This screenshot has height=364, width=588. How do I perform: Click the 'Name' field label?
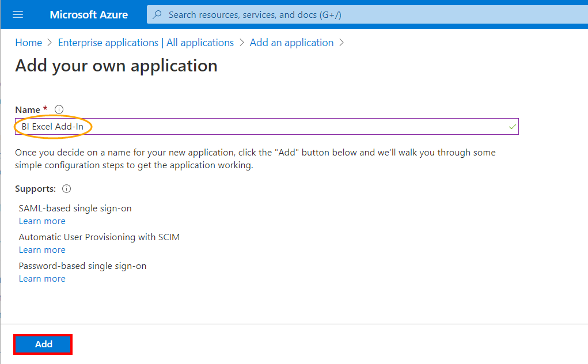28,110
